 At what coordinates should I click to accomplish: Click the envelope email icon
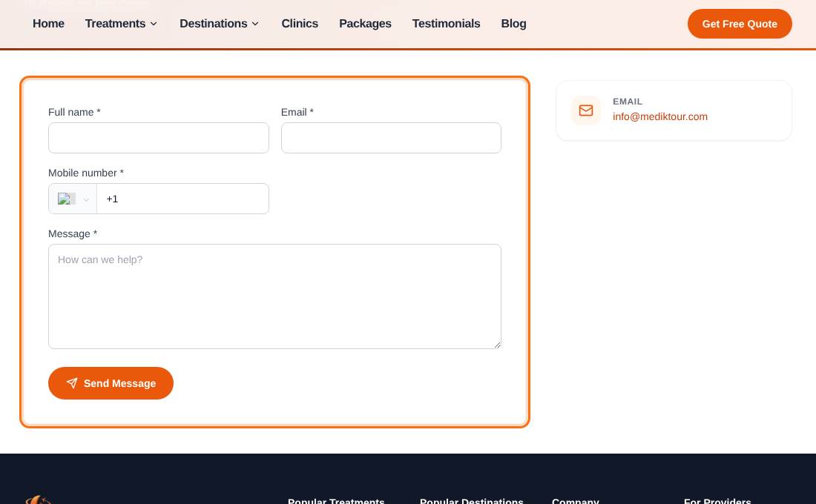pyautogui.click(x=586, y=110)
